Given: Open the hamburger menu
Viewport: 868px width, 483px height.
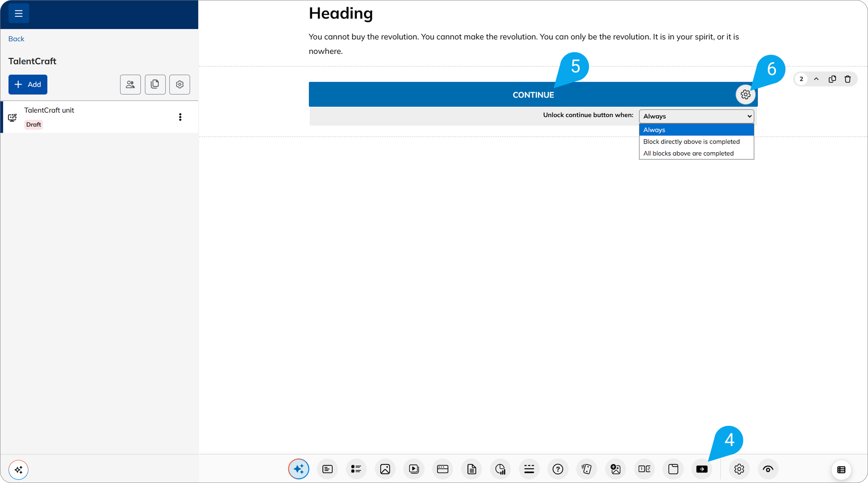Looking at the screenshot, I should point(18,13).
